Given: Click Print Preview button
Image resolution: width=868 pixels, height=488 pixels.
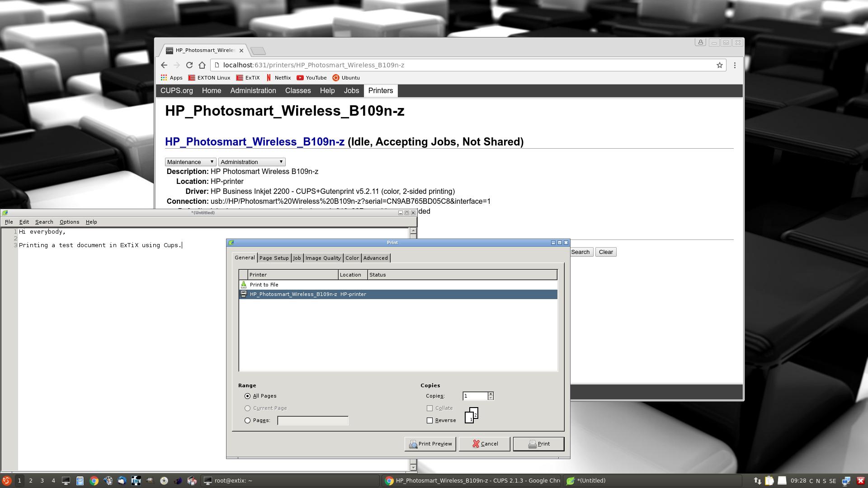Looking at the screenshot, I should tap(430, 444).
